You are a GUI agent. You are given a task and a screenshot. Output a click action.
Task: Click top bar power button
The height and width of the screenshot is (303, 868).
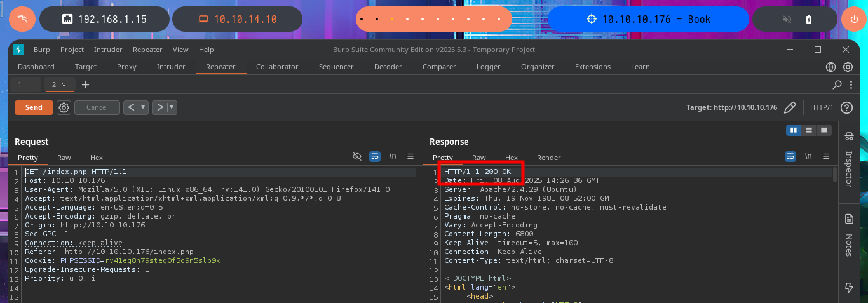point(855,19)
